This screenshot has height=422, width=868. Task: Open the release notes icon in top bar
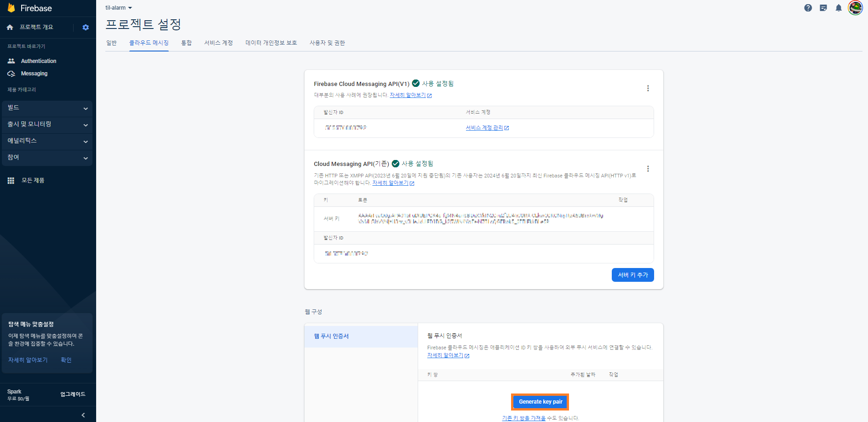pyautogui.click(x=823, y=8)
